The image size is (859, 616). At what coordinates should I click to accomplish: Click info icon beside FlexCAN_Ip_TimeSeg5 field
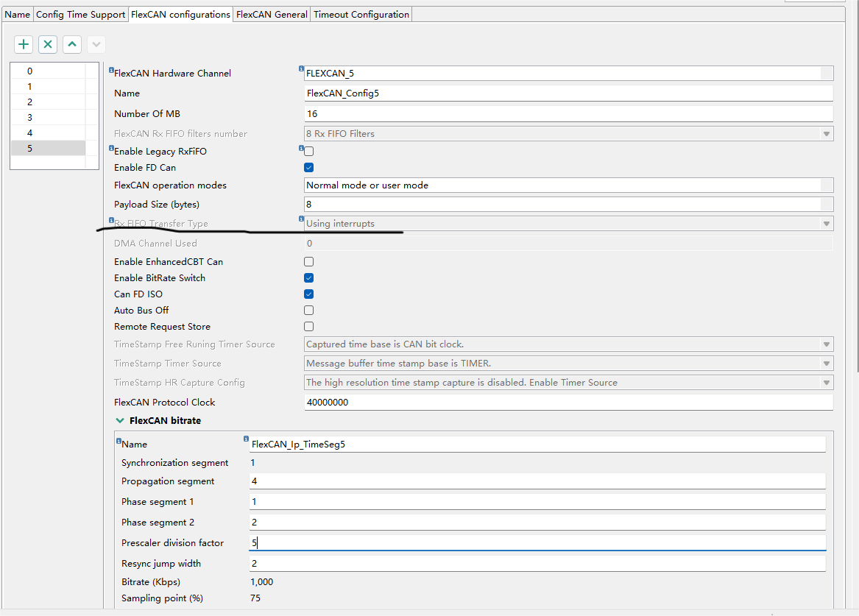click(x=247, y=440)
